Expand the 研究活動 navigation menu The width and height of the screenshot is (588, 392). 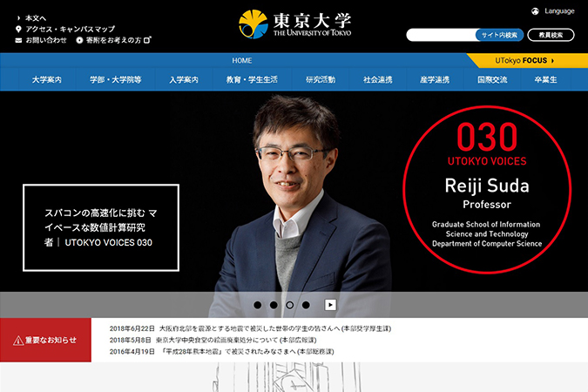click(321, 80)
